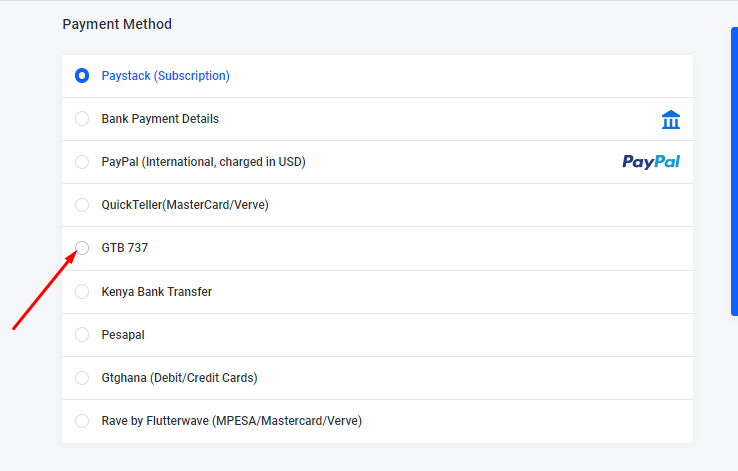The image size is (738, 471).
Task: Choose Kenya Bank Transfer radio button
Action: tap(82, 292)
